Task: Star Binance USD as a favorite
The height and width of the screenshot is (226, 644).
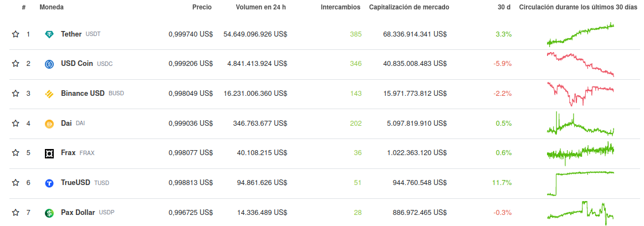Action: coord(16,94)
